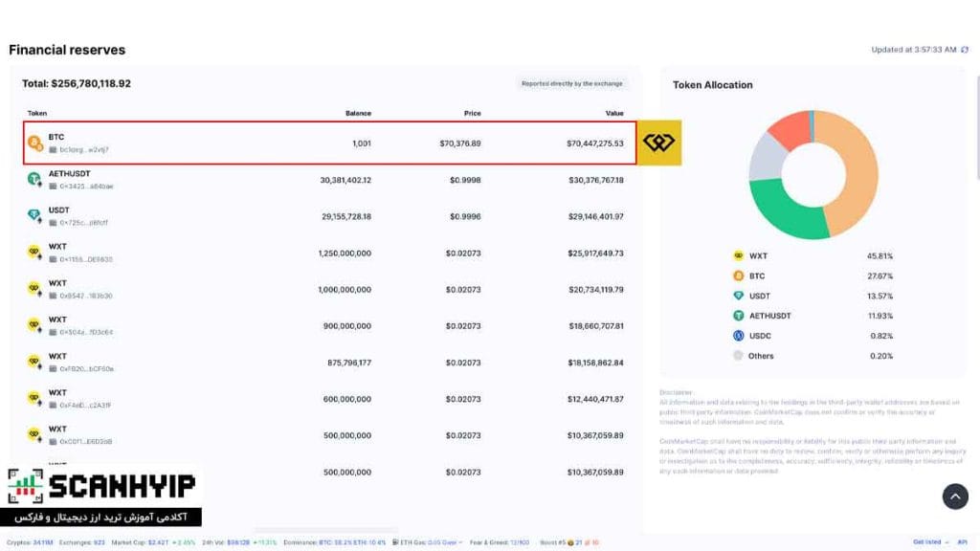This screenshot has height=551, width=980.
Task: Click wallet icon beside the USDT address
Action: coord(54,222)
